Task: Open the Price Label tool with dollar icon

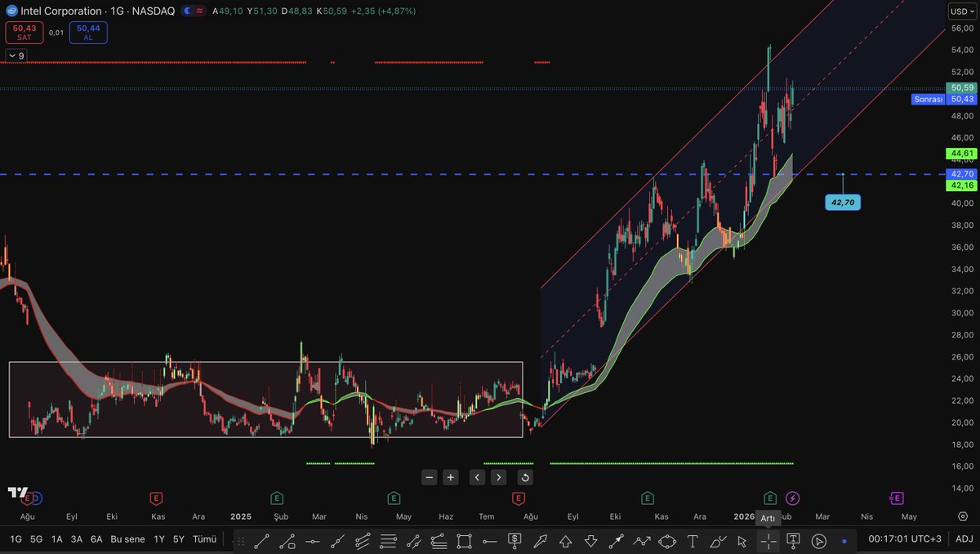Action: [515, 541]
